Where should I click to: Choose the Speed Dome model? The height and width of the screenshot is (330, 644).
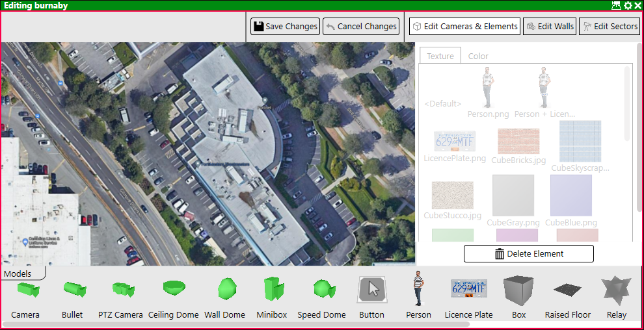tap(324, 288)
